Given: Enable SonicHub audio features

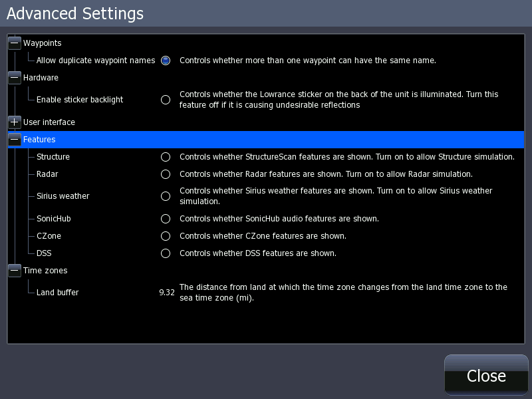Looking at the screenshot, I should (x=165, y=218).
